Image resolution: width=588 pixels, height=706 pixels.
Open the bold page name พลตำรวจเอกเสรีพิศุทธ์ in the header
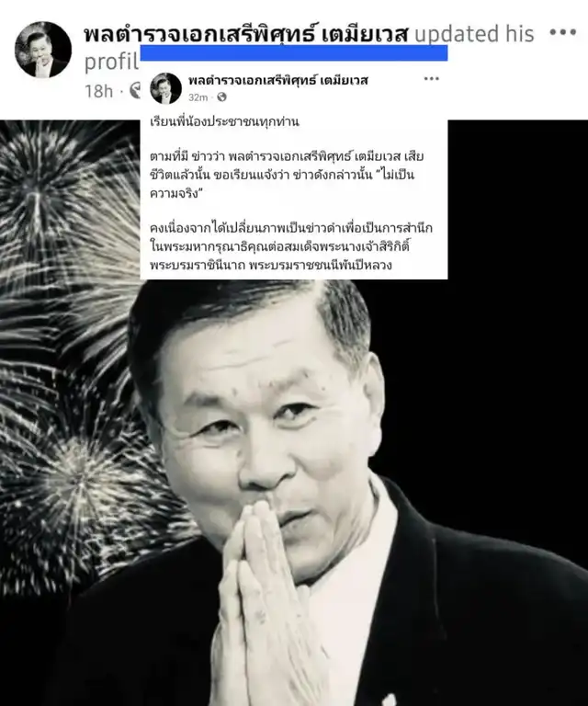[x=246, y=34]
